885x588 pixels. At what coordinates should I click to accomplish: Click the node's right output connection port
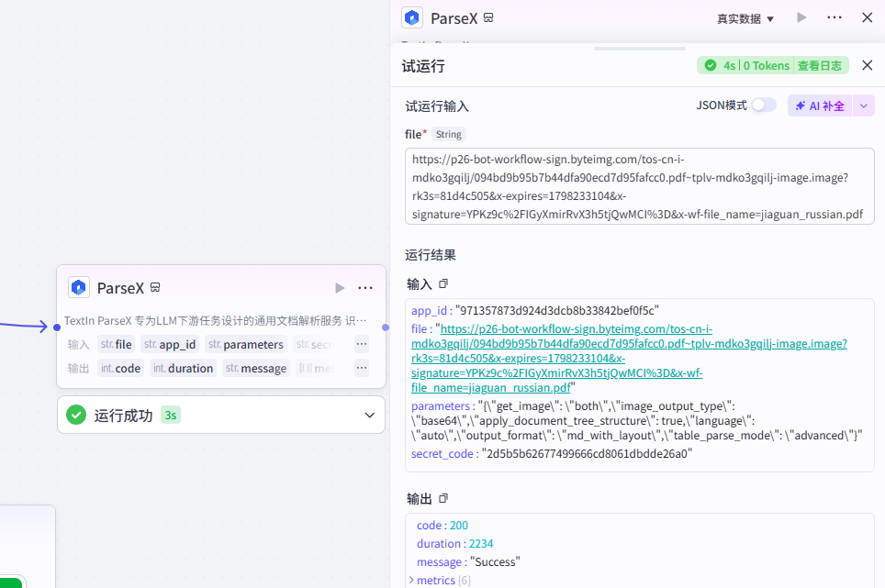tap(386, 327)
